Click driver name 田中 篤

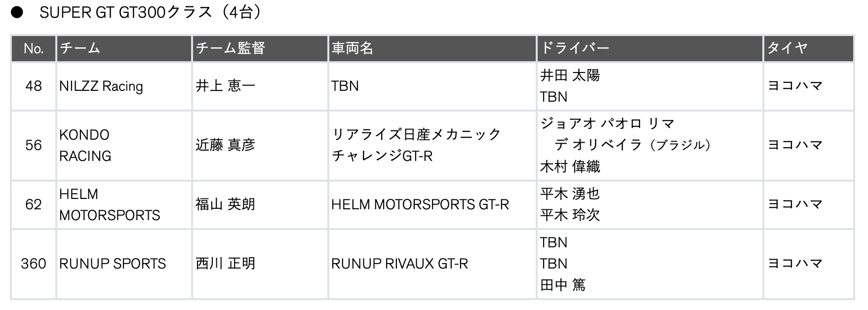562,285
